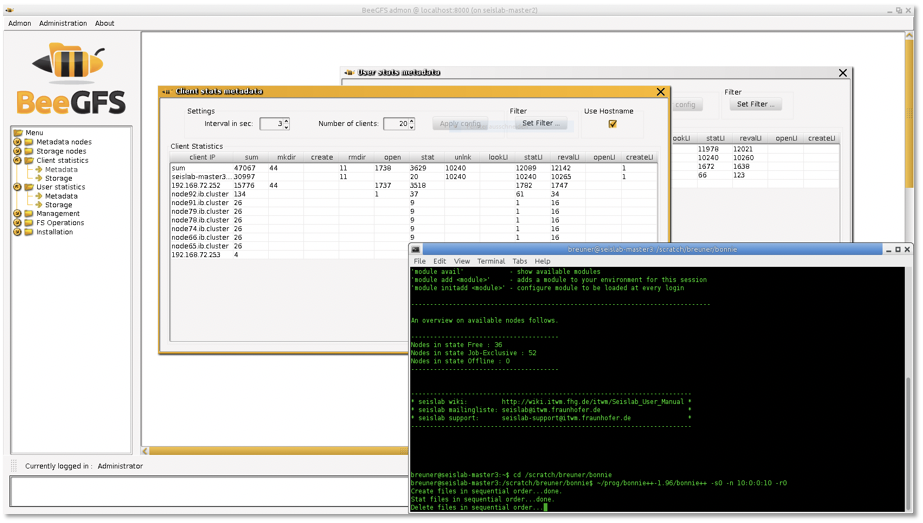Click the BeeGFS bee logo
This screenshot has height=523, width=923.
tap(69, 61)
